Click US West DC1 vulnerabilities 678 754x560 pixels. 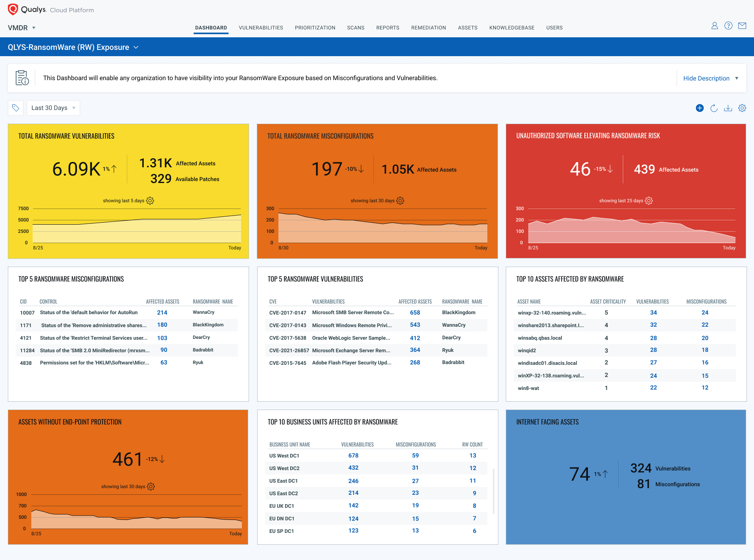point(353,456)
